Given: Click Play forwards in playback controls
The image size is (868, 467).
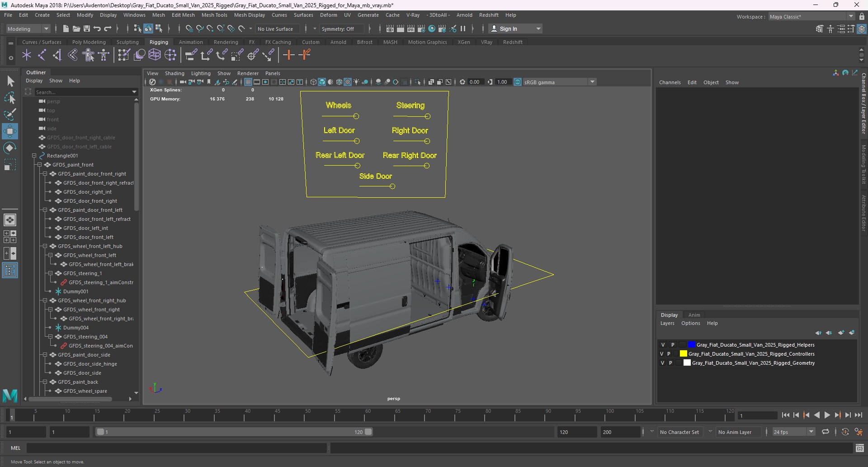Looking at the screenshot, I should pyautogui.click(x=827, y=415).
